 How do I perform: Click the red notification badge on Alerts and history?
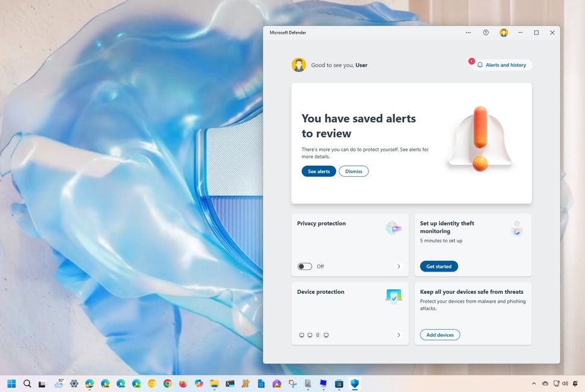coord(472,60)
